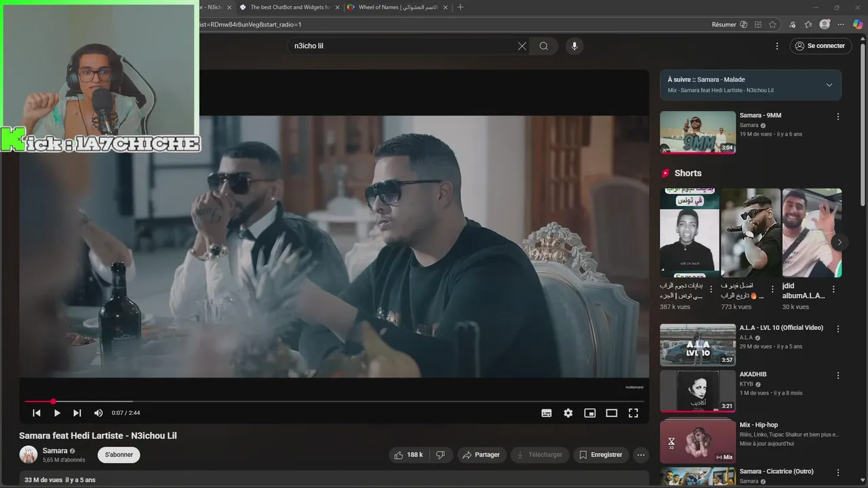868x488 pixels.
Task: Click Se connecter sign-in button
Action: tap(821, 46)
